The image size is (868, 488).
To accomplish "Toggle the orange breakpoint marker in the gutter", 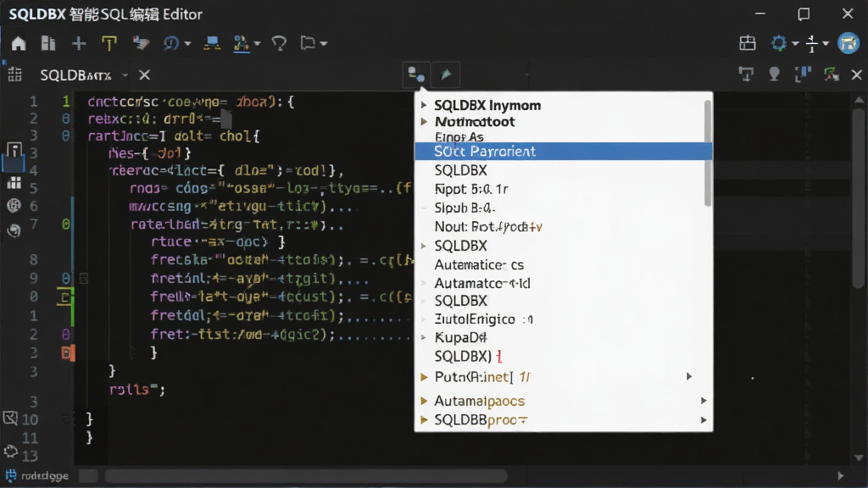I will 66,352.
